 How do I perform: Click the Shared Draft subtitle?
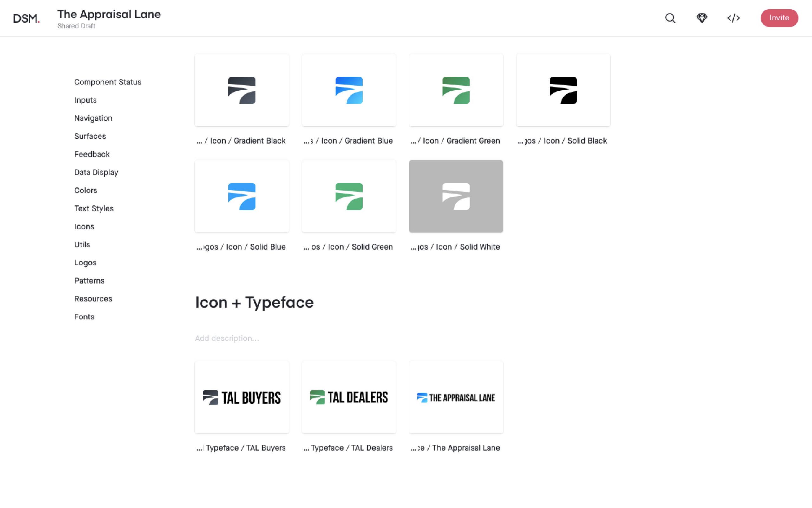pos(76,26)
